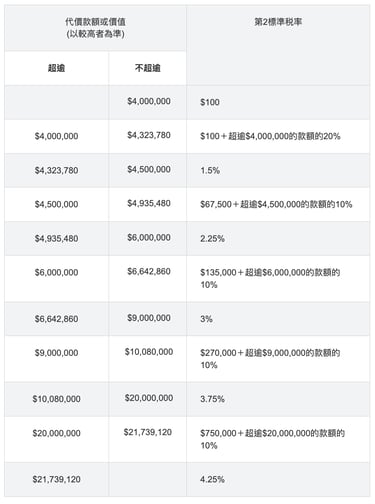Image resolution: width=375 pixels, height=504 pixels.
Task: Click the $4,323,780 not-exceeding cell
Action: (147, 136)
